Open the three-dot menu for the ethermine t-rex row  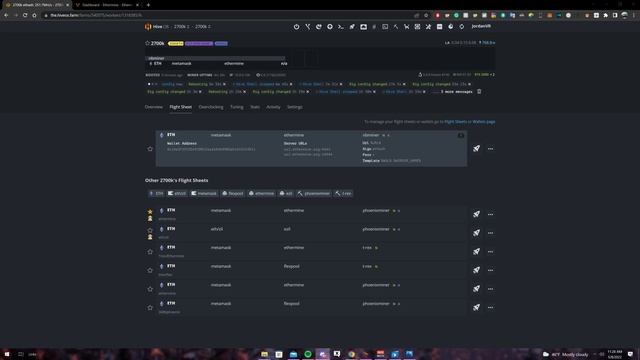click(x=490, y=252)
